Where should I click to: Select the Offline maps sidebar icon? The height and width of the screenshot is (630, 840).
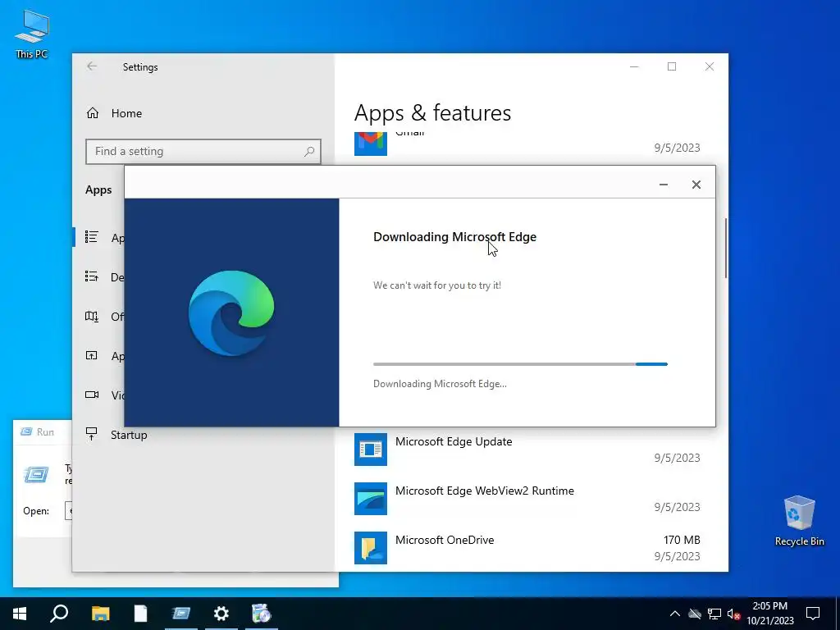pyautogui.click(x=92, y=317)
